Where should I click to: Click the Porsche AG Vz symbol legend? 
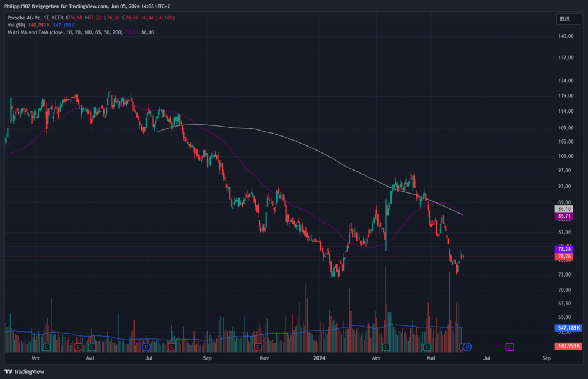point(35,18)
